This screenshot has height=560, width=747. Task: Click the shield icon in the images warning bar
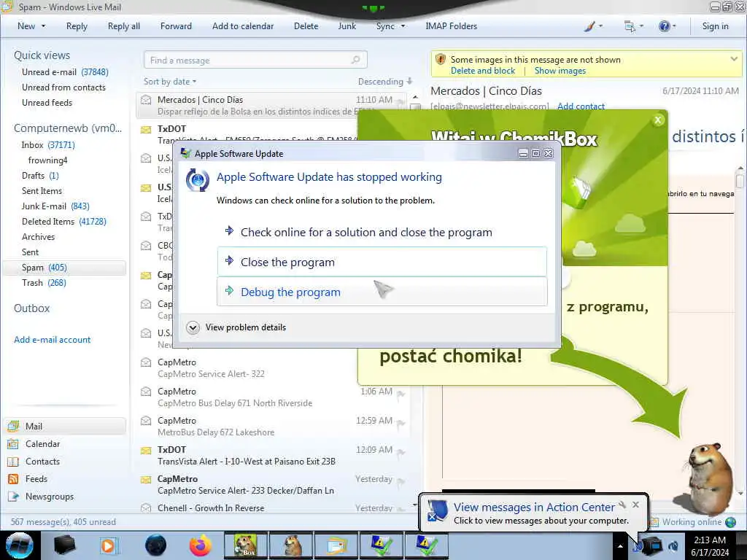441,60
